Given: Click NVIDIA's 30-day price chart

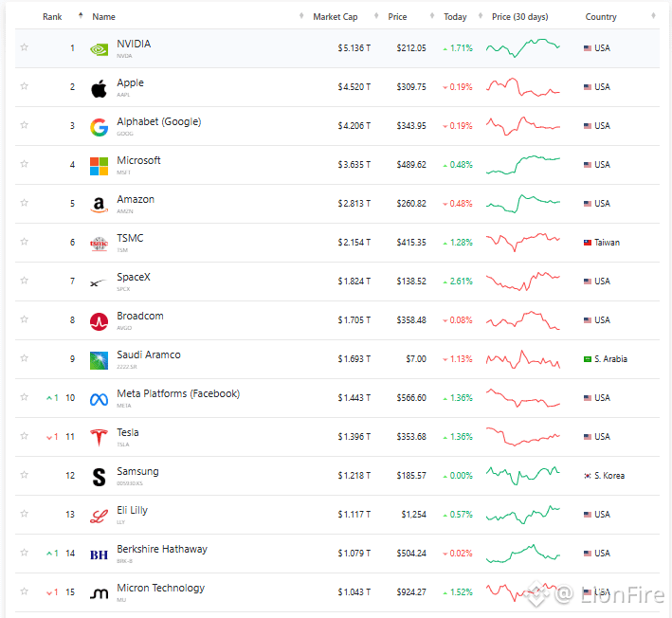Looking at the screenshot, I should [x=523, y=48].
